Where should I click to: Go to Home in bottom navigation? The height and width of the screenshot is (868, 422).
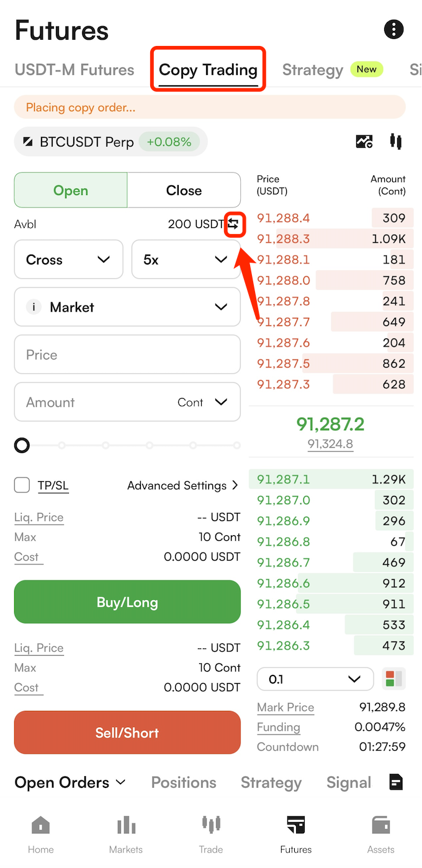click(41, 834)
